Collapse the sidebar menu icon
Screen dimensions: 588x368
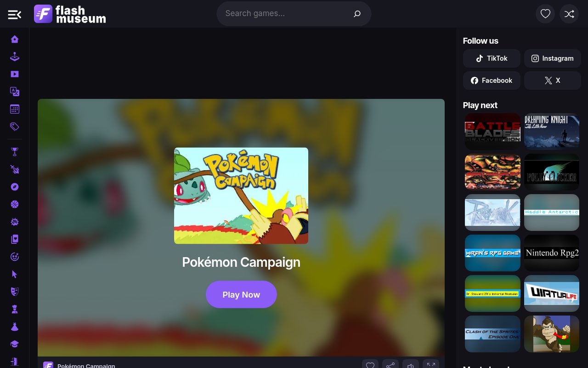click(15, 15)
